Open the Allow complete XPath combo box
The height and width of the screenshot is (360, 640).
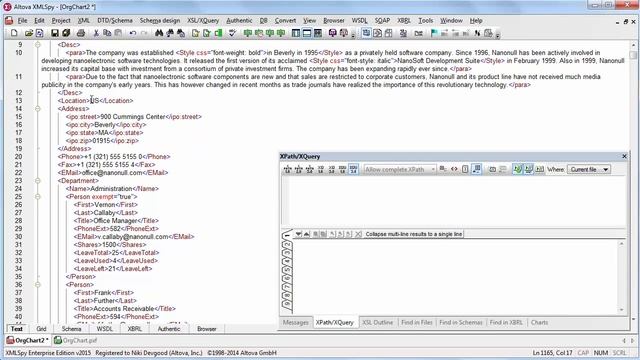[400, 169]
